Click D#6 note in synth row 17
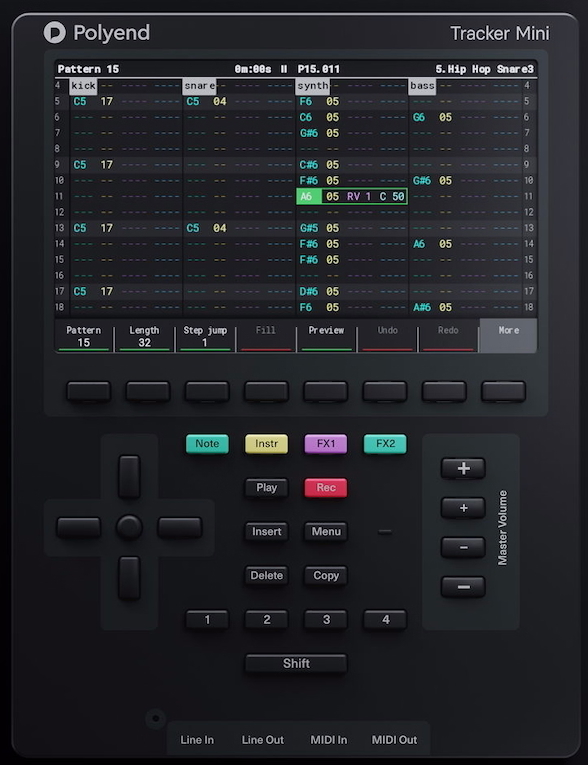 (308, 292)
